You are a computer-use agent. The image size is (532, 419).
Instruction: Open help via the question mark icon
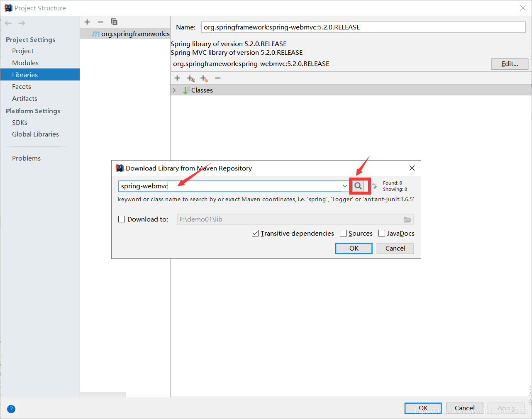[11, 409]
